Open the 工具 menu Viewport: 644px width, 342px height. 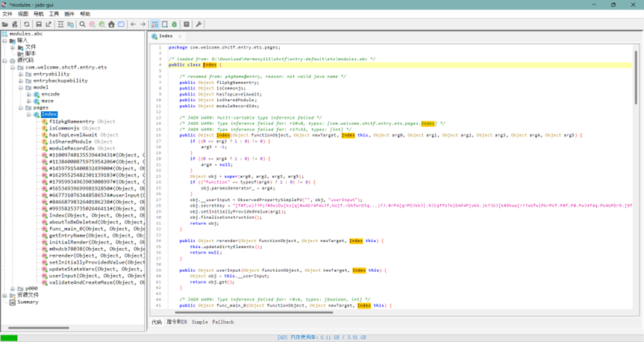click(54, 14)
